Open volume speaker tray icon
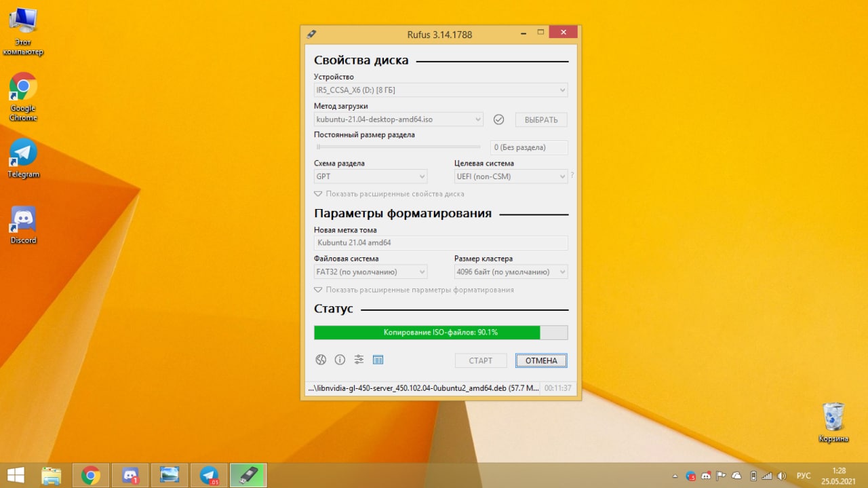The width and height of the screenshot is (868, 488). (782, 476)
